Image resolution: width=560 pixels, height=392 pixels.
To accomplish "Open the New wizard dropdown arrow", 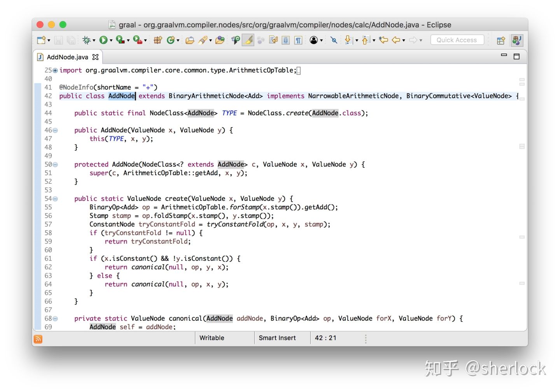I will pyautogui.click(x=49, y=40).
